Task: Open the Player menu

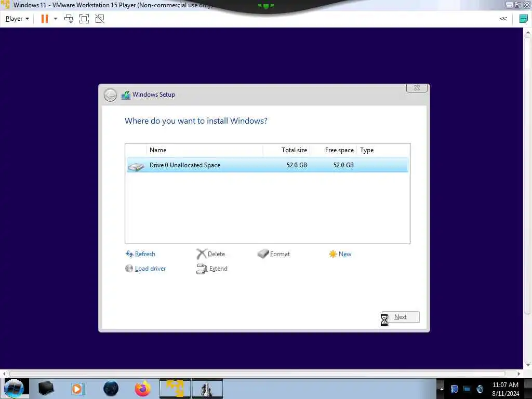Action: click(17, 19)
